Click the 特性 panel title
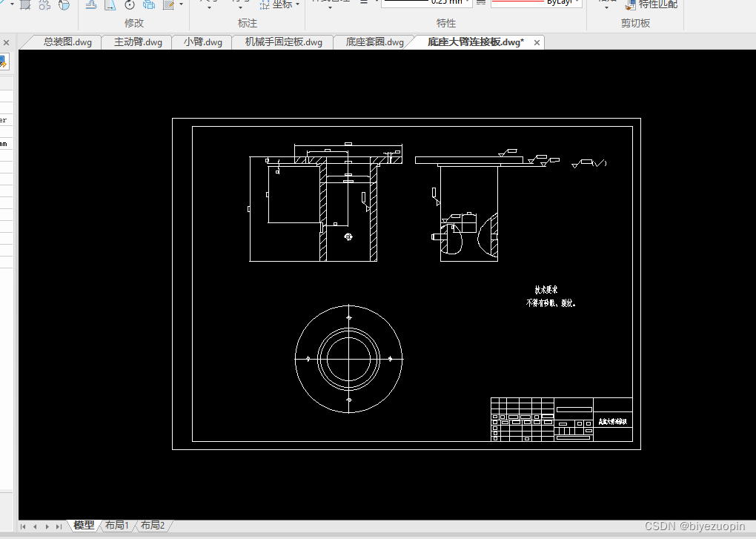 point(446,23)
